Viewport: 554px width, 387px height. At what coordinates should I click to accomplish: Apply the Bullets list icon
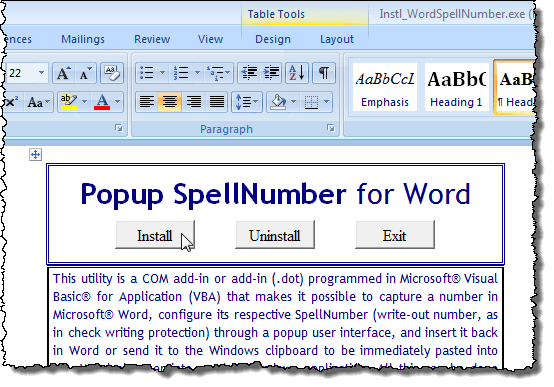[x=146, y=73]
